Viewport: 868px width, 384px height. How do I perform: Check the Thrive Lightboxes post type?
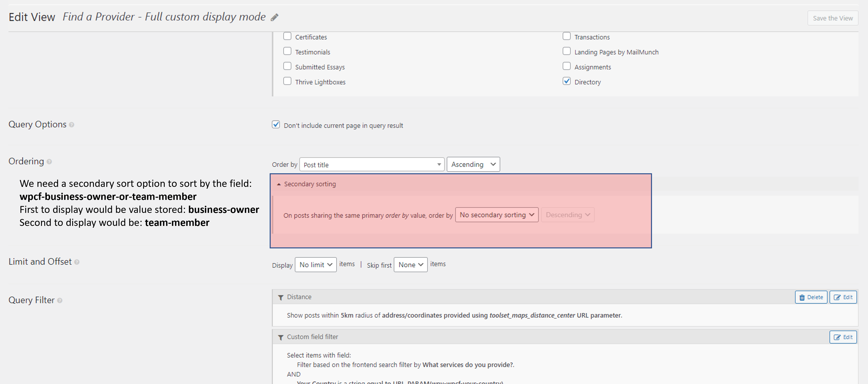coord(287,81)
